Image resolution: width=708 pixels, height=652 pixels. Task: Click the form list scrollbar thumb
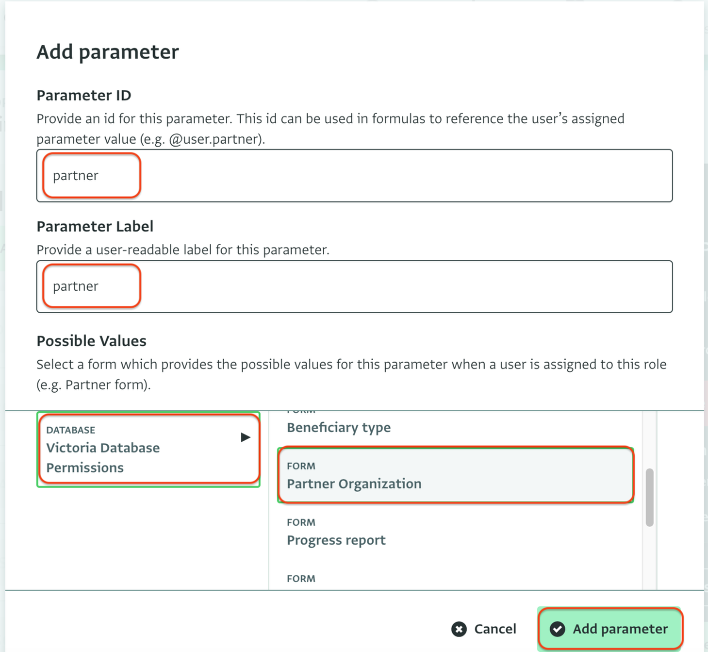650,498
